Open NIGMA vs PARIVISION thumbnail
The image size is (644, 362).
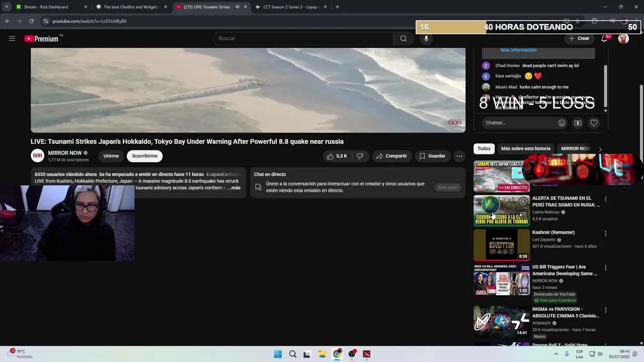click(x=502, y=322)
